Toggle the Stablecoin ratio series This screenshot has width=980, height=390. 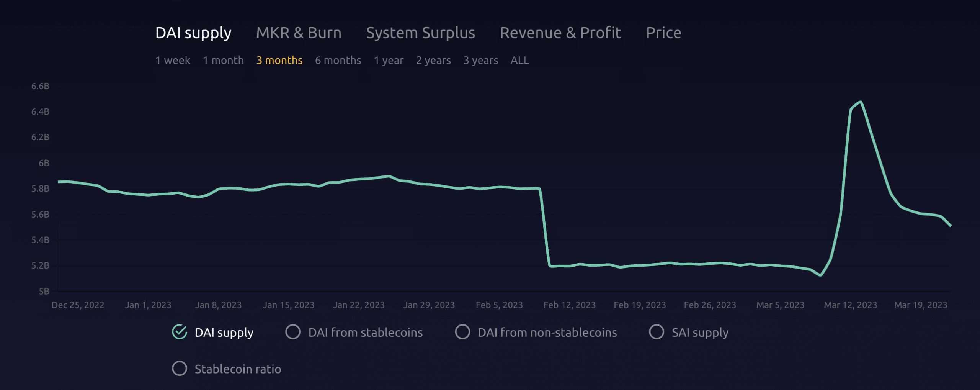pyautogui.click(x=180, y=368)
